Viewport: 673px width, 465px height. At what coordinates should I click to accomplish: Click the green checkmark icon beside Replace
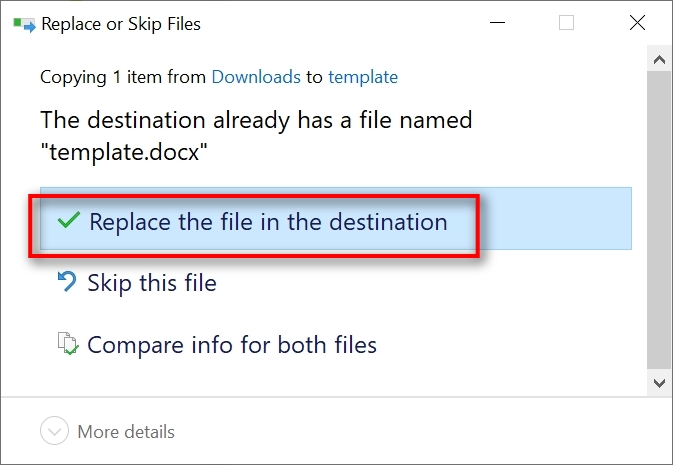pyautogui.click(x=69, y=221)
